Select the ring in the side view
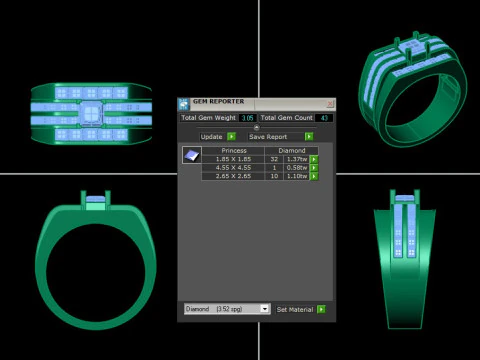480x360 pixels. pyautogui.click(x=404, y=259)
